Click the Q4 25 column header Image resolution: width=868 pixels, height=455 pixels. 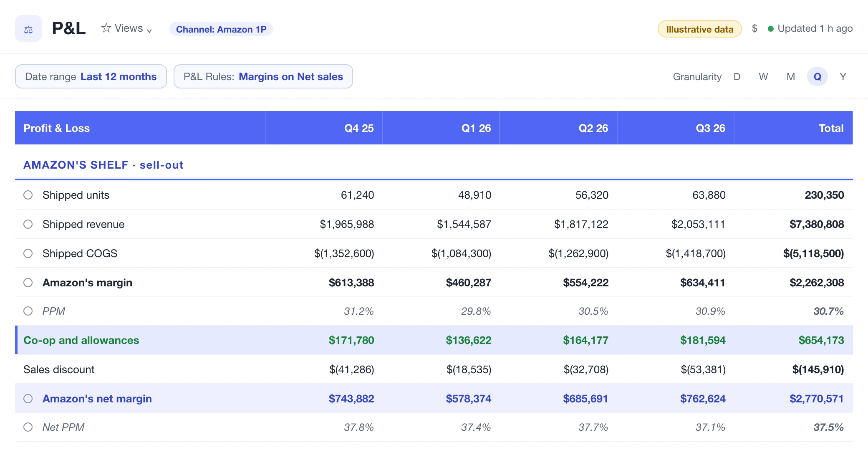pyautogui.click(x=324, y=128)
